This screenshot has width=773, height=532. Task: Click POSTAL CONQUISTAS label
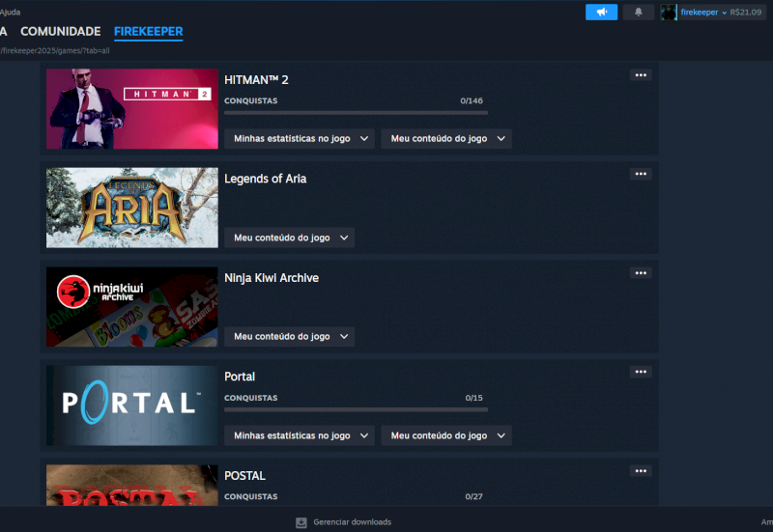[x=251, y=496]
